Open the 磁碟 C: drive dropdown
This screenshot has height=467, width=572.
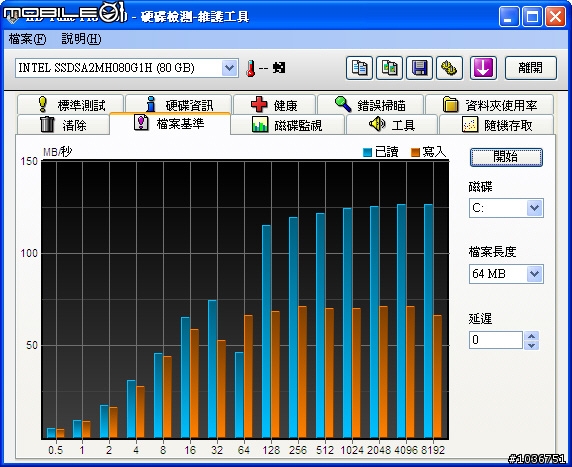534,208
